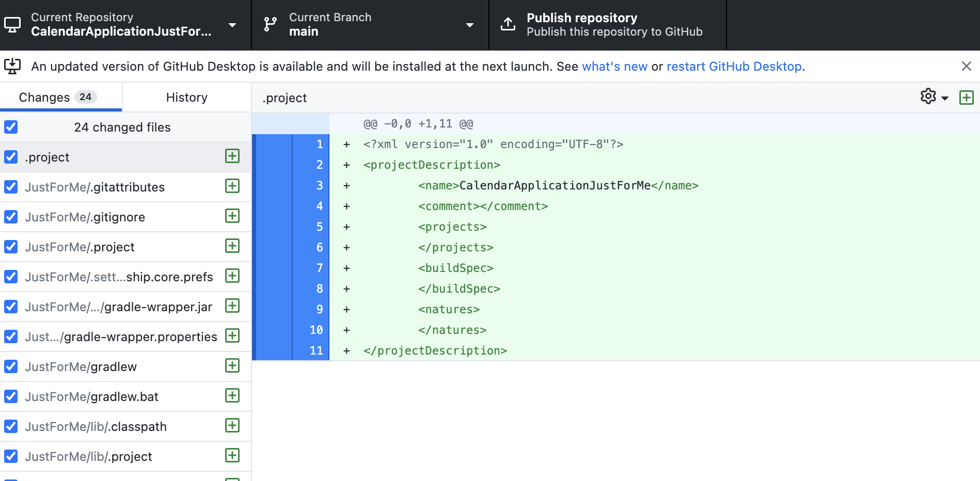Toggle the select-all 24 changed files checkbox
The height and width of the screenshot is (481, 980).
tap(11, 127)
